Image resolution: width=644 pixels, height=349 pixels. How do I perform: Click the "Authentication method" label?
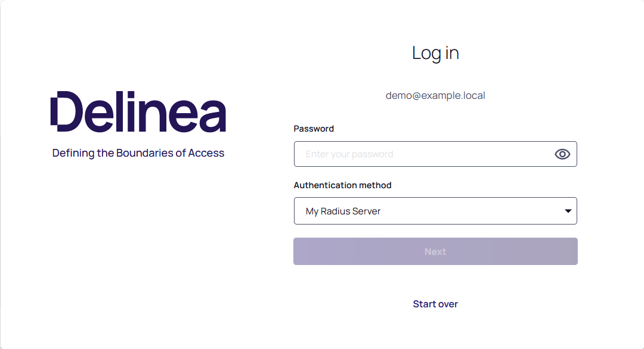click(342, 185)
